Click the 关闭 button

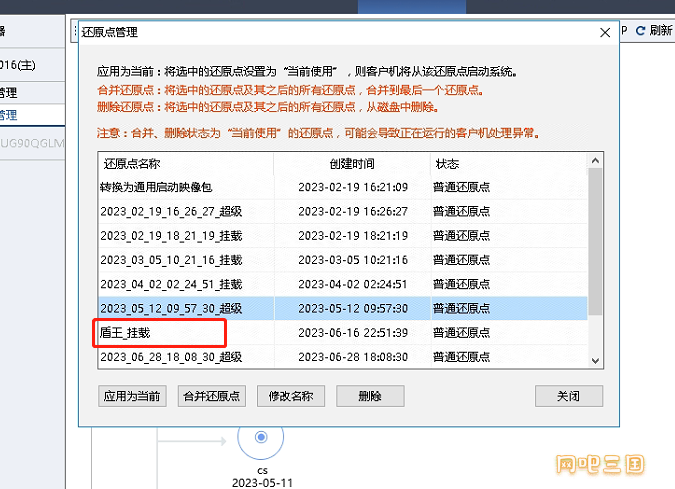[x=568, y=396]
